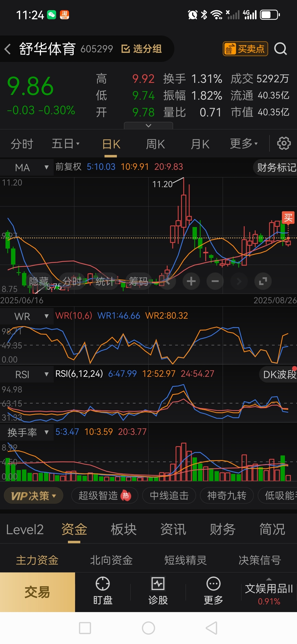The width and height of the screenshot is (297, 644).
Task: Tap the back arrow beside 舒华体育
Action: (8, 49)
